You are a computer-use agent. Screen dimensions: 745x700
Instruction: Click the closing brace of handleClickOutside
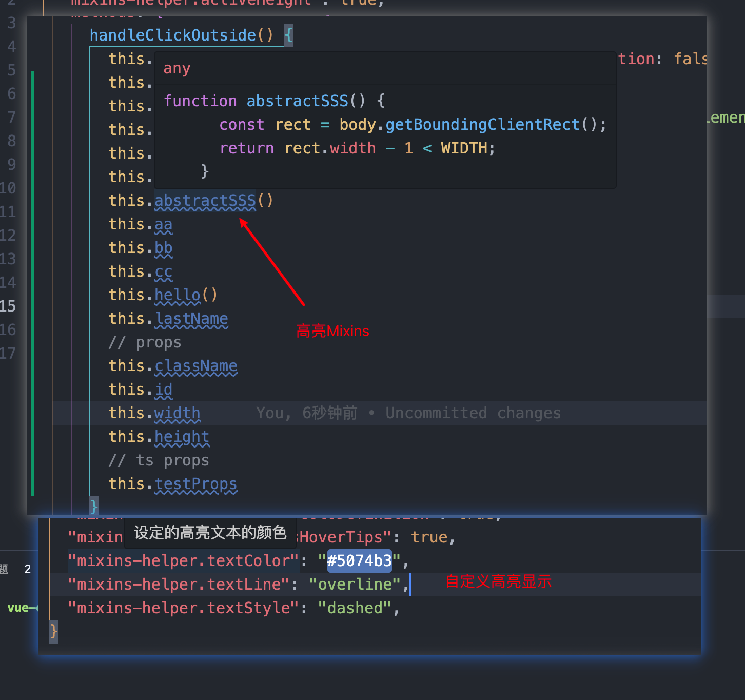93,507
